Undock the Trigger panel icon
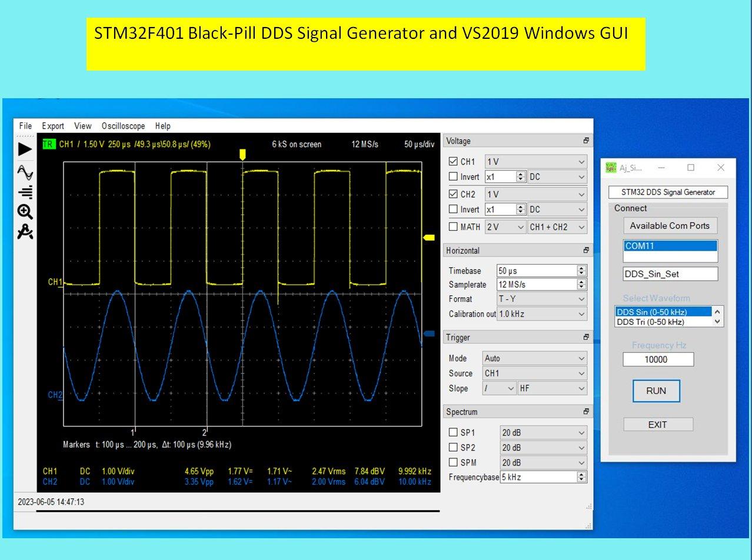Viewport: 752px width, 560px height. (585, 338)
